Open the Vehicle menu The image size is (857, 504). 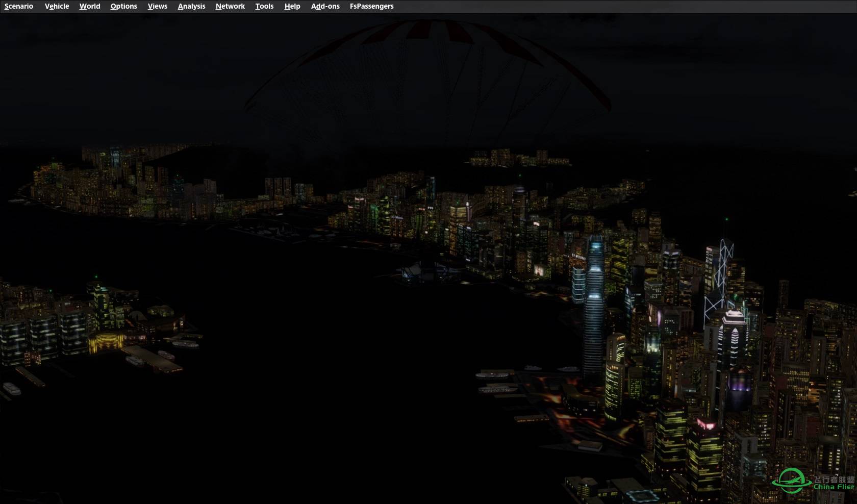(57, 6)
